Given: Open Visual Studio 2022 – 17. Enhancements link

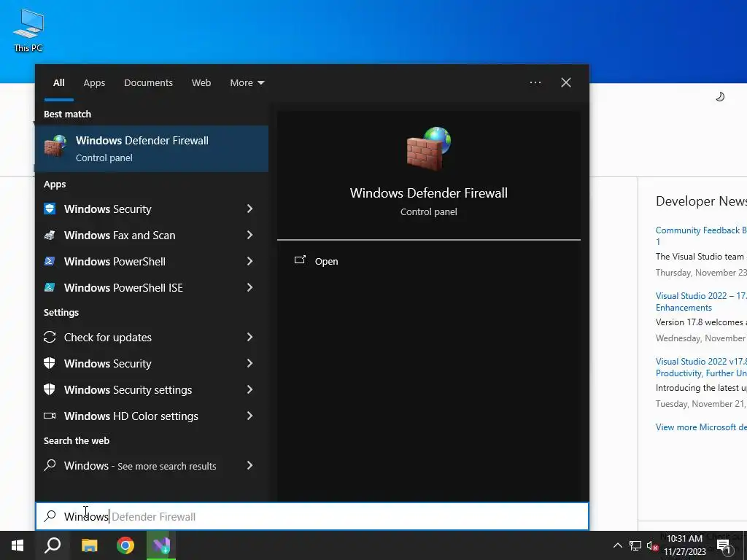Looking at the screenshot, I should (x=701, y=301).
